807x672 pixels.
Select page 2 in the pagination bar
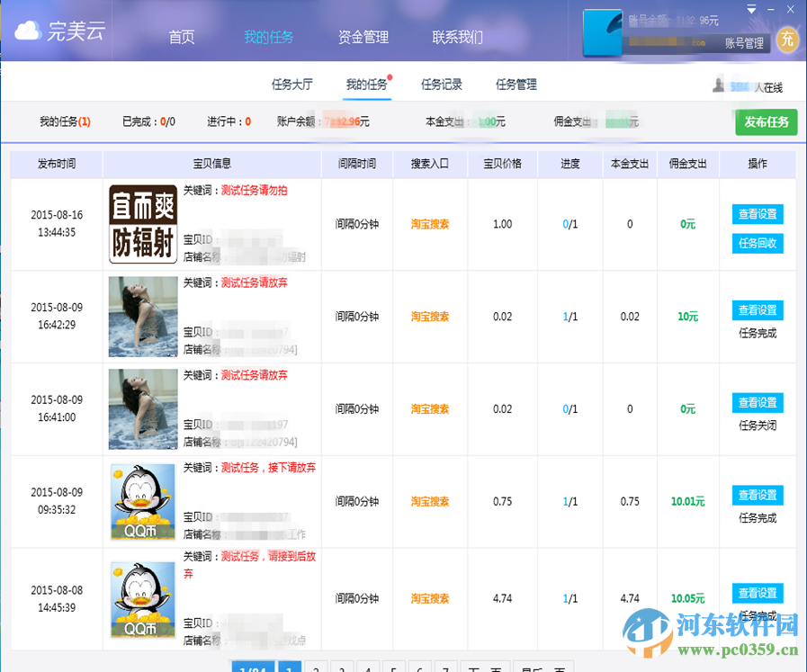pos(316,669)
